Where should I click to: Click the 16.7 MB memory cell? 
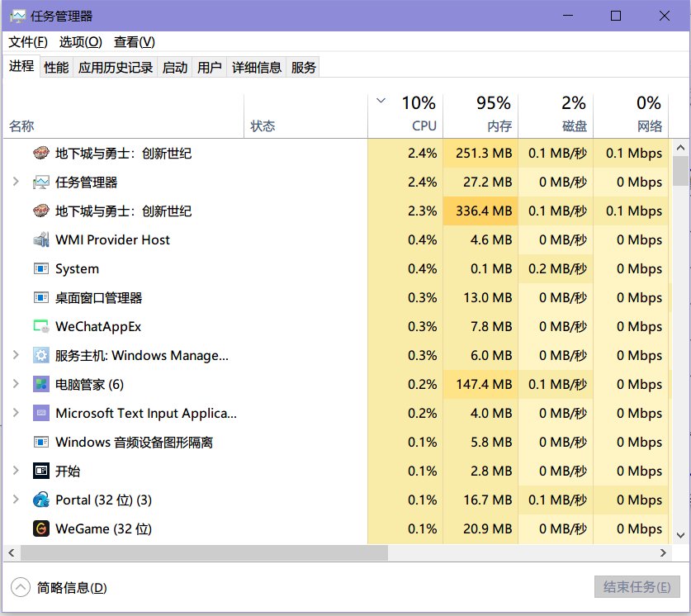tap(480, 500)
